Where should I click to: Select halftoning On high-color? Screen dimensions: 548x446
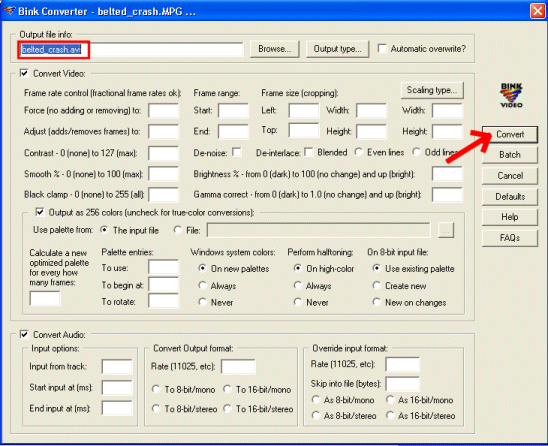(x=297, y=268)
